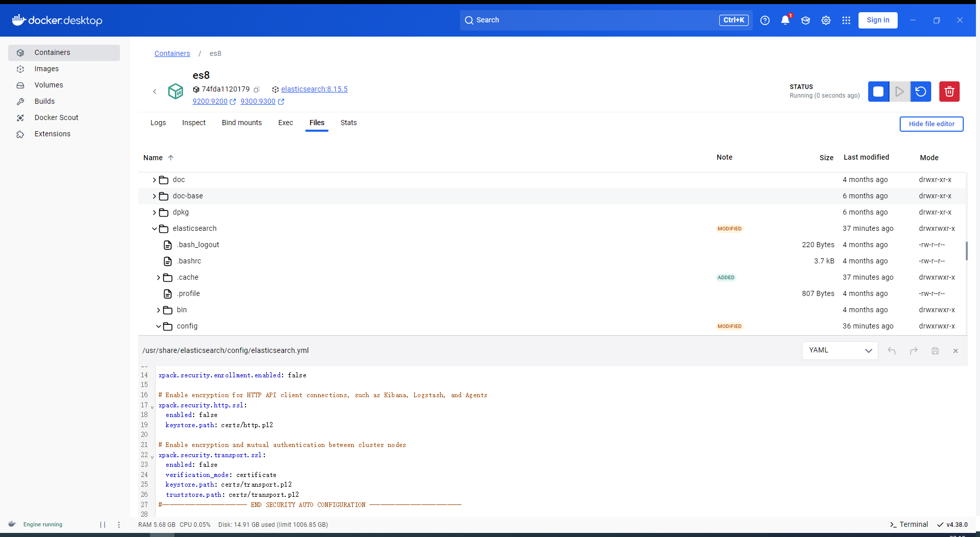Open the Learning center graduation cap icon
Screen dimensions: 980x537
pyautogui.click(x=806, y=20)
